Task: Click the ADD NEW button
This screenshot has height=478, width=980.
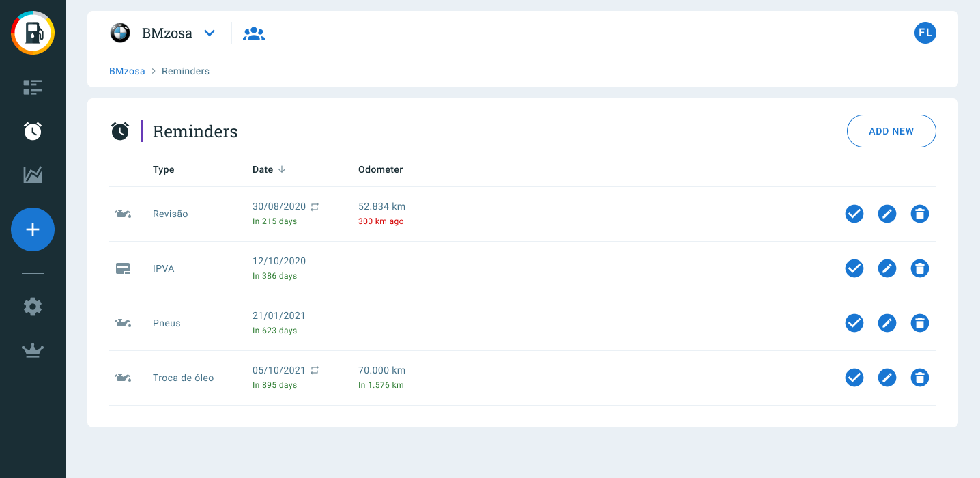Action: [891, 131]
